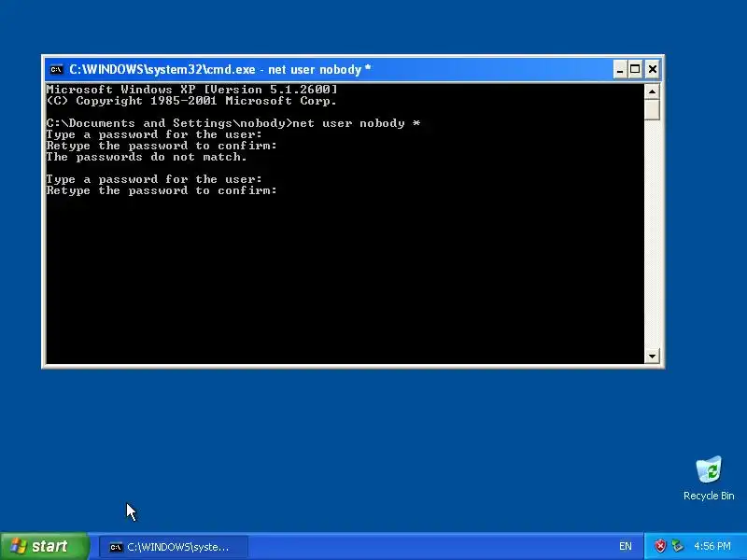747x560 pixels.
Task: Click the last 'Retype the password to confirm:' line
Action: point(162,190)
